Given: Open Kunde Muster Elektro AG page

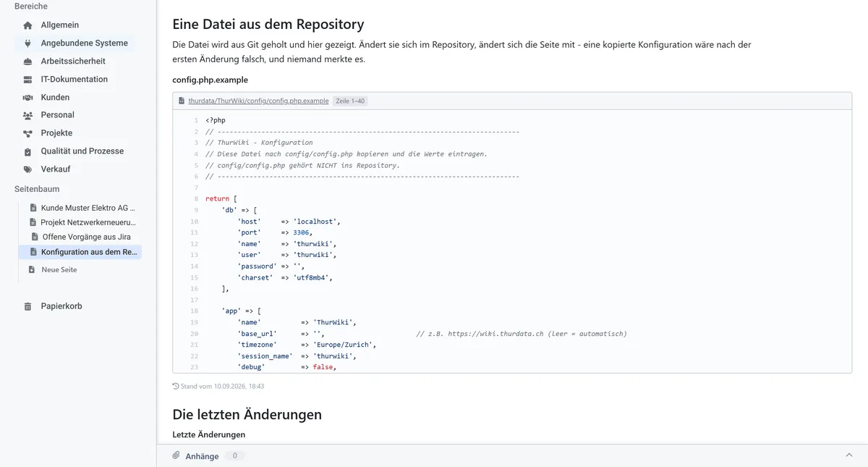Looking at the screenshot, I should (88, 208).
